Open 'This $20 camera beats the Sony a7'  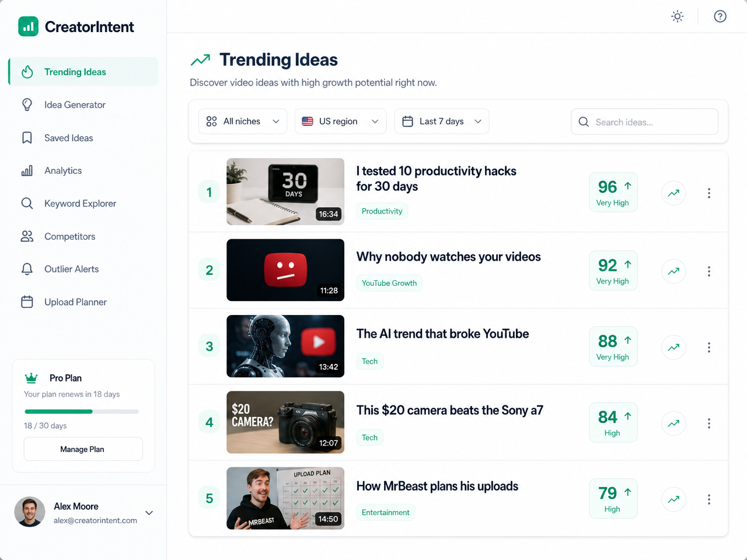449,410
